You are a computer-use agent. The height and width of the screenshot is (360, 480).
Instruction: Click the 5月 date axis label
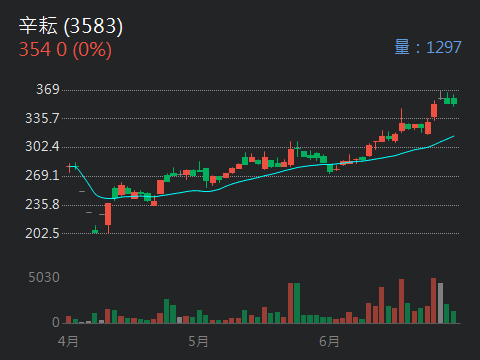[198, 342]
